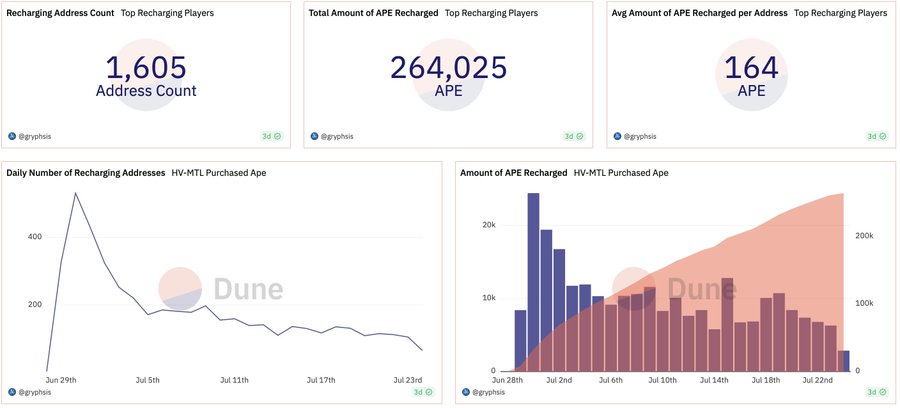Click the peak point of the daily addresses line
This screenshot has height=408, width=900.
(75, 193)
